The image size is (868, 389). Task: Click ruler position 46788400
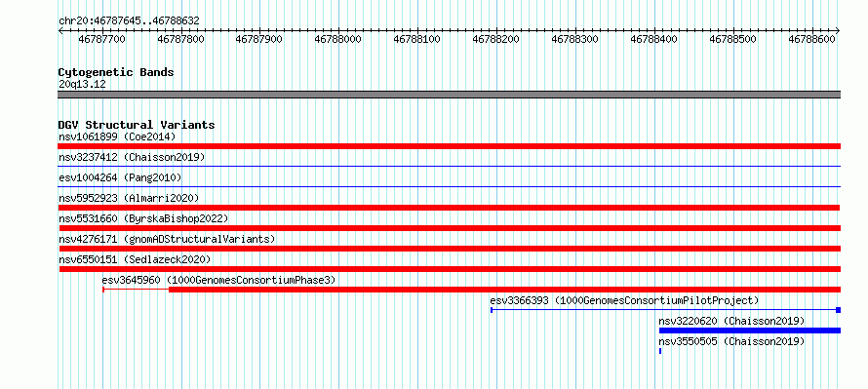[x=654, y=39]
